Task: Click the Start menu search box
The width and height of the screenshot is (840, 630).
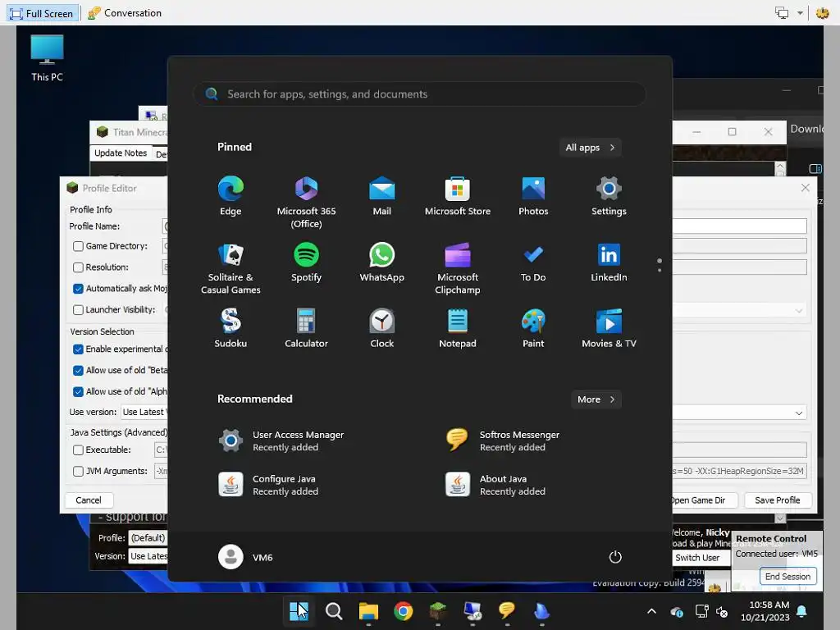Action: 419,94
